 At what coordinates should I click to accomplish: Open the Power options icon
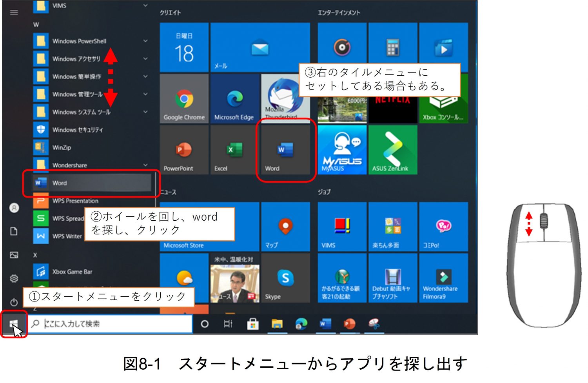(14, 302)
